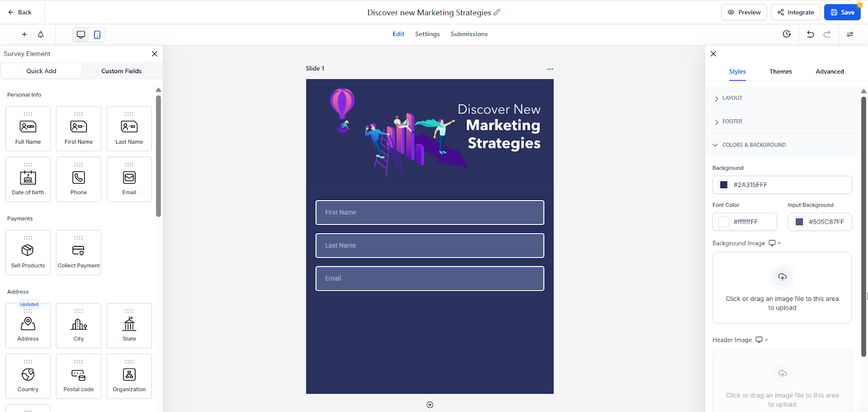Click the Preview button

coord(744,12)
